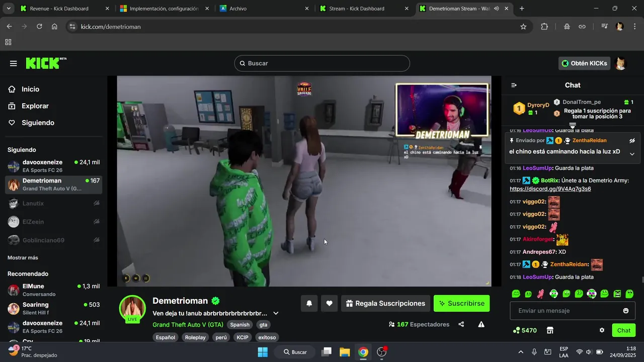The width and height of the screenshot is (644, 362).
Task: Select the pink emote in quick emote bar
Action: (541, 294)
